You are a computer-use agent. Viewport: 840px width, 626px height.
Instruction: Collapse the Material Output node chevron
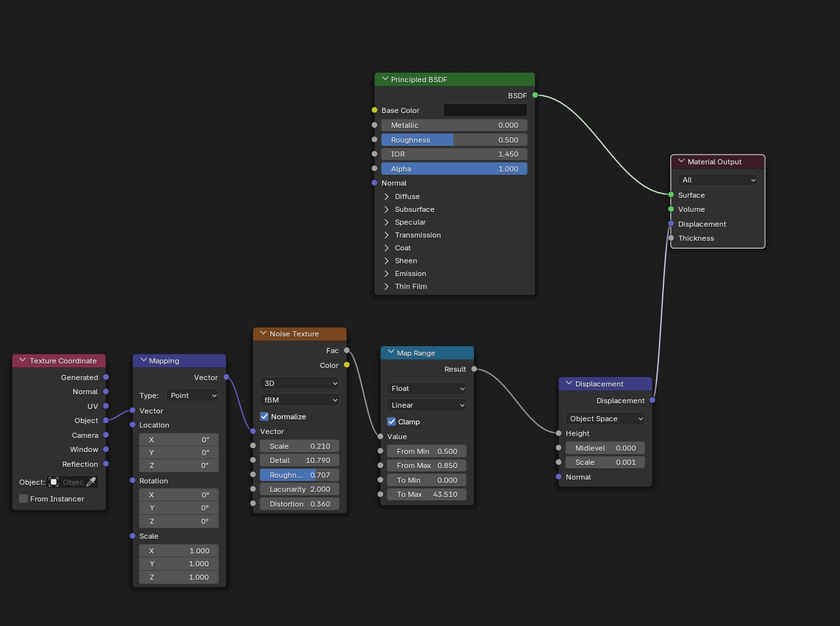pos(681,161)
